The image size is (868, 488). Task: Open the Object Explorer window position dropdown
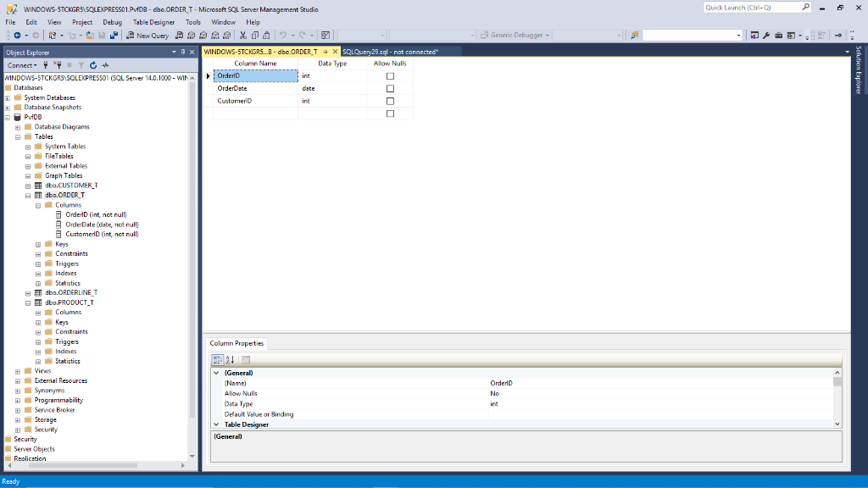coord(174,52)
